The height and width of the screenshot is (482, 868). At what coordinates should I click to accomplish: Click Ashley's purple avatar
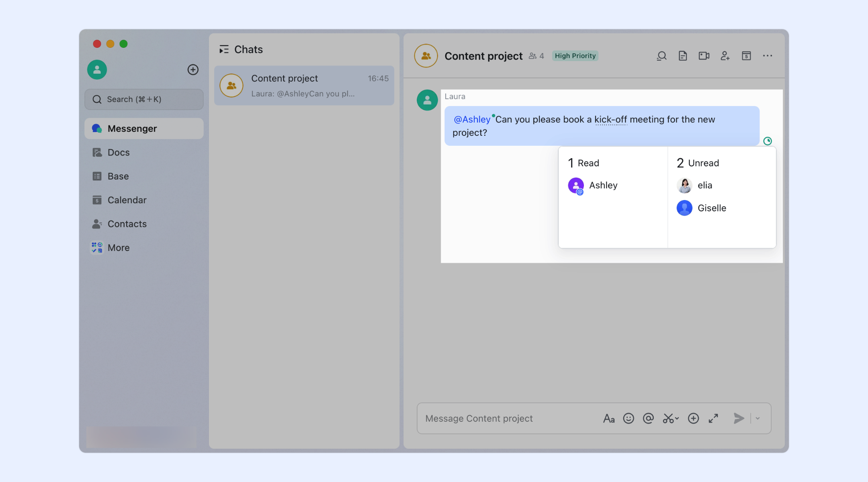576,186
